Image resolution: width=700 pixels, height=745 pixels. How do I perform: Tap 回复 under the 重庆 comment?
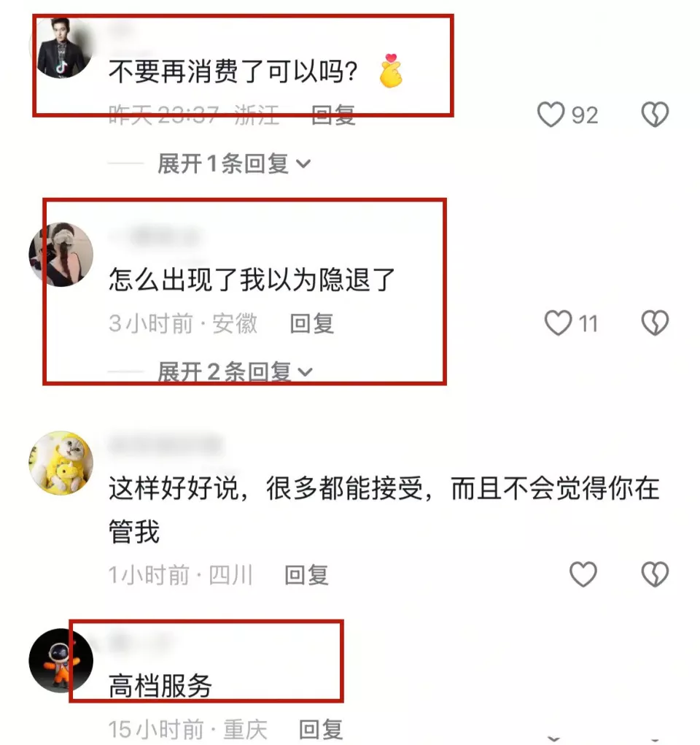(x=321, y=730)
